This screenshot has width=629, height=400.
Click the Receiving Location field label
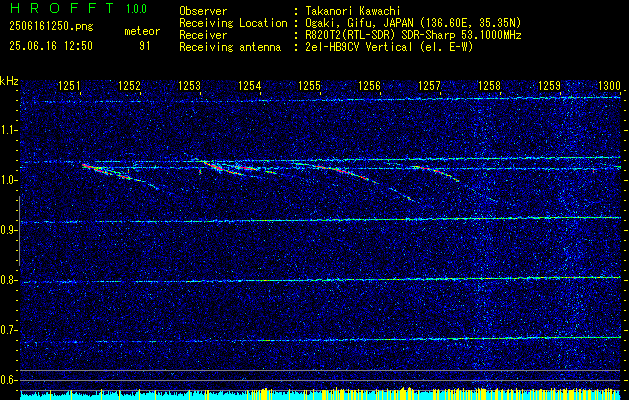pos(233,23)
